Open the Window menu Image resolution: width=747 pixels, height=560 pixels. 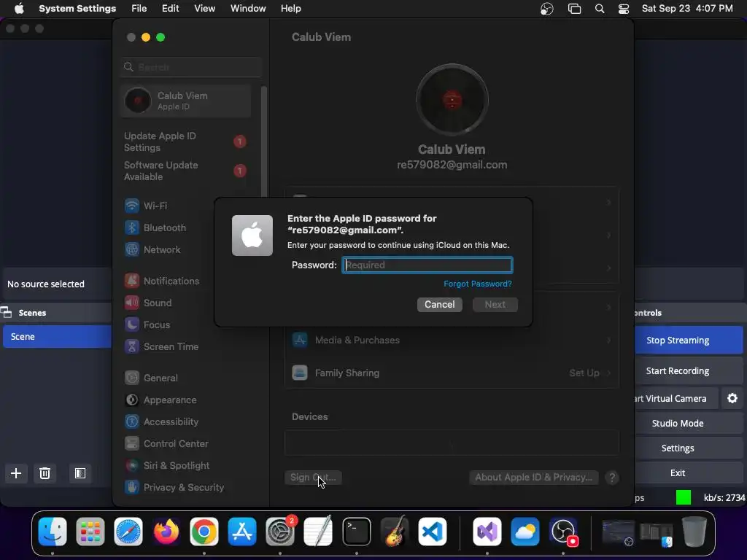tap(248, 9)
